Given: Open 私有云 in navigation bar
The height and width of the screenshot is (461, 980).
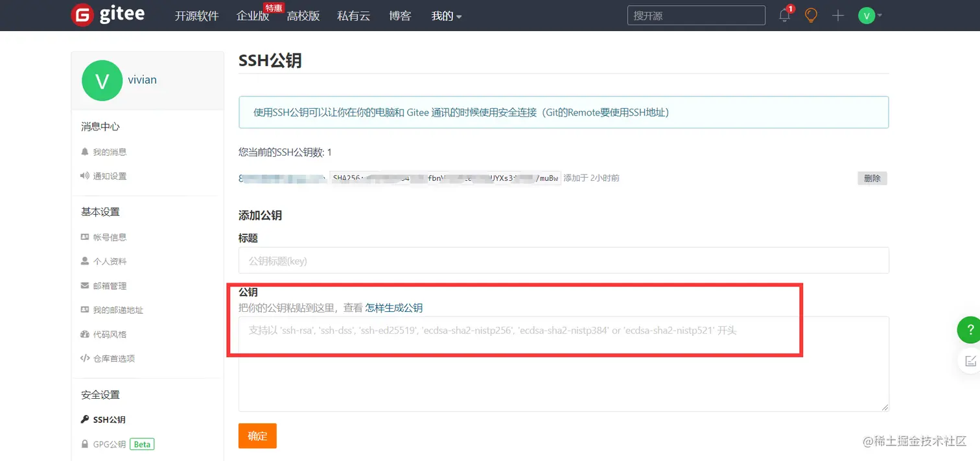Looking at the screenshot, I should (354, 16).
